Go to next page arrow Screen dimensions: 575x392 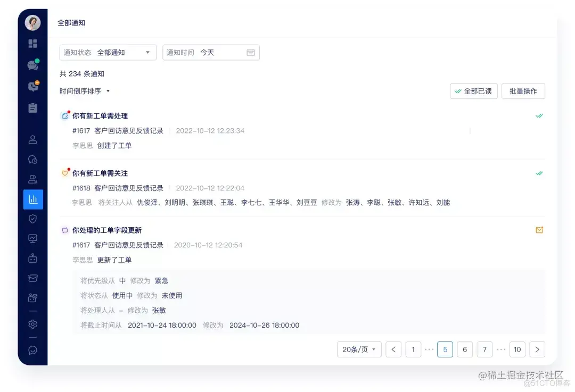coord(537,349)
